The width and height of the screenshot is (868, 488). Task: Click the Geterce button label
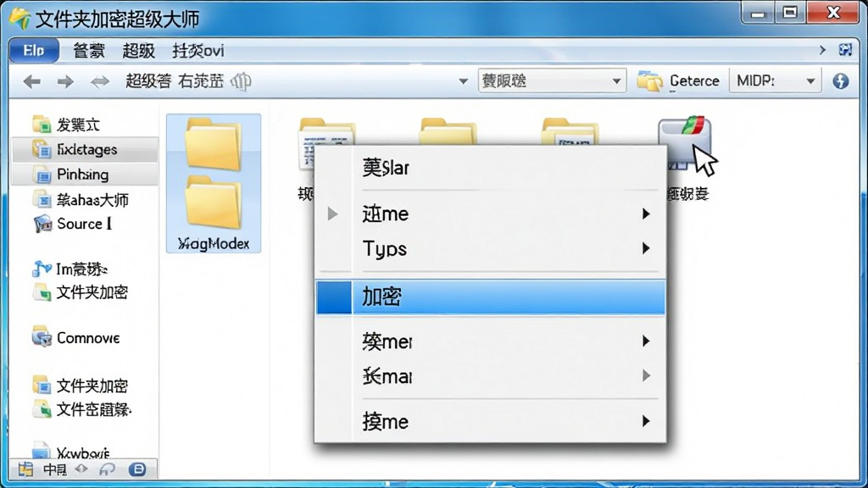694,81
